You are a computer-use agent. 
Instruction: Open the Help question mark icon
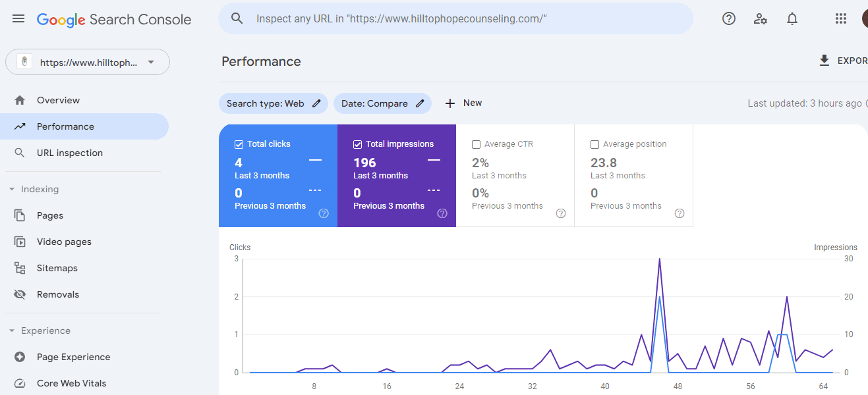point(729,18)
